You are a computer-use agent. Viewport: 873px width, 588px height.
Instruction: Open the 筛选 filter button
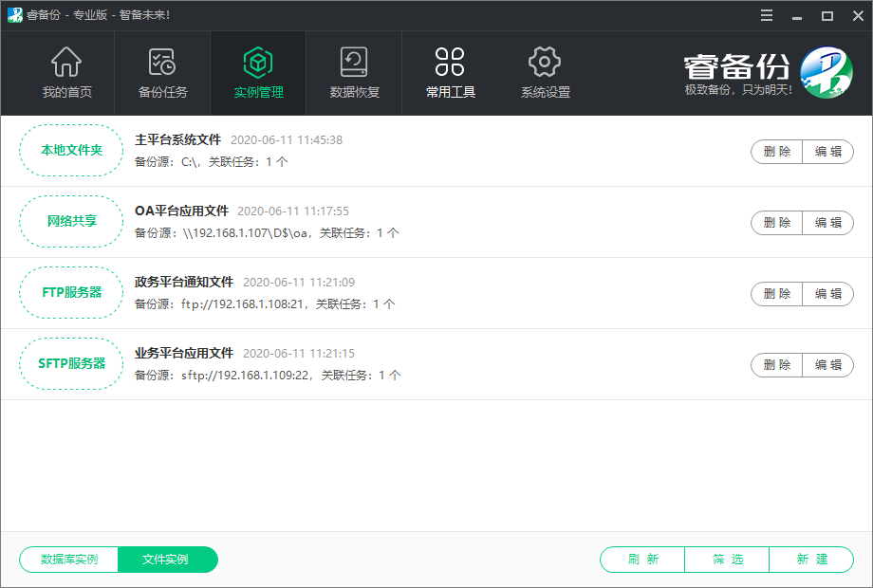pyautogui.click(x=727, y=560)
